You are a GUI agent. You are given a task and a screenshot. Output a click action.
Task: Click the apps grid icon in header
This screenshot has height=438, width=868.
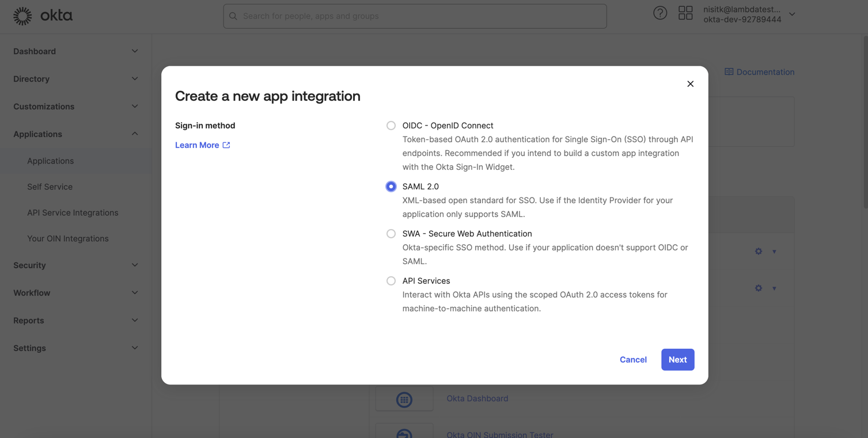685,12
